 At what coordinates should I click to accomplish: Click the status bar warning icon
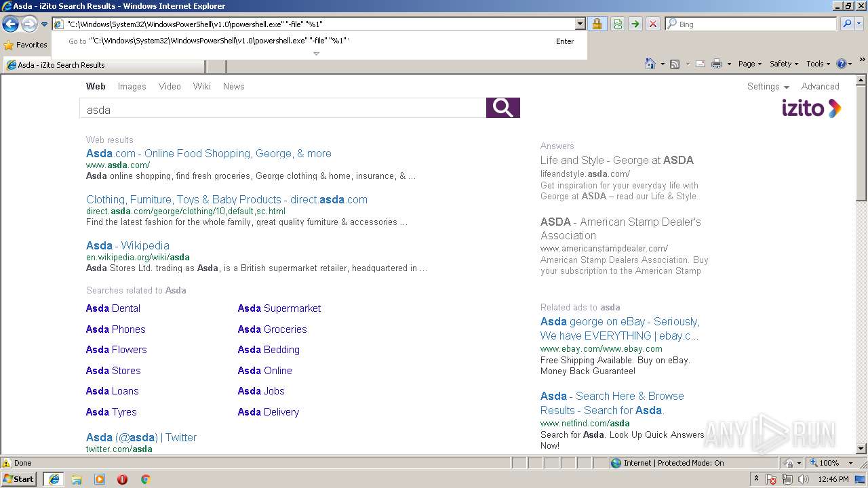[7, 463]
